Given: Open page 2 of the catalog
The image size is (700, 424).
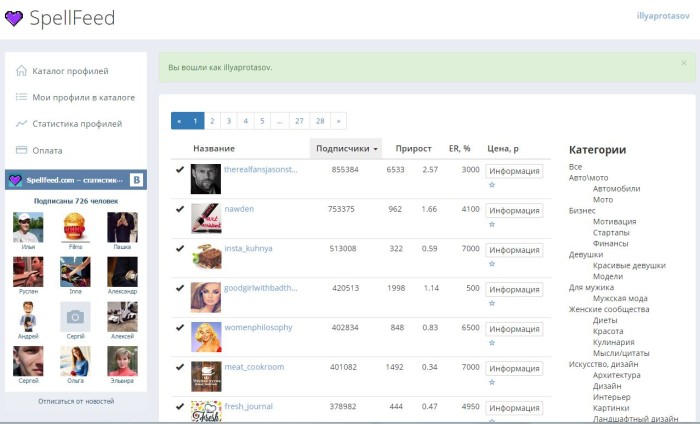Looking at the screenshot, I should coord(212,121).
